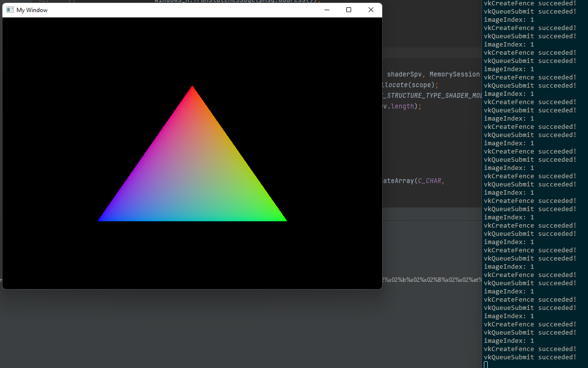Click the C_CHAR argument in the code
Viewport: 588px width, 368px height.
pos(430,181)
